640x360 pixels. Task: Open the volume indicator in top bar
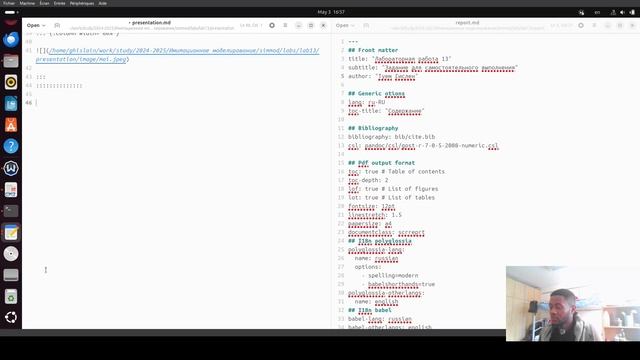[622, 12]
